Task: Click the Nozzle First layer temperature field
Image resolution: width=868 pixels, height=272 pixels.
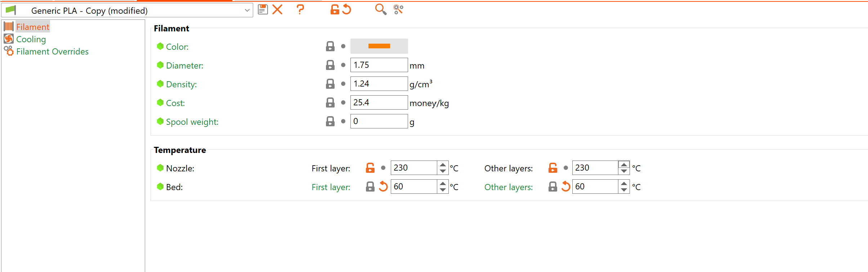Action: 414,168
